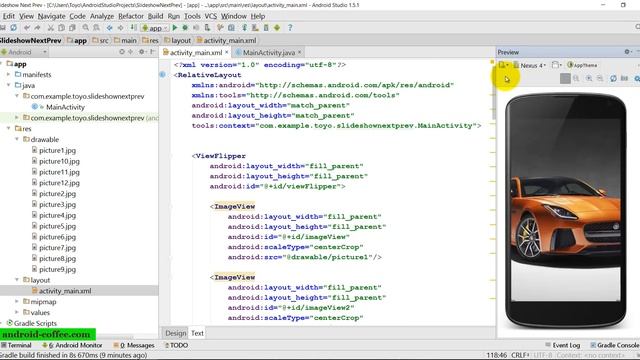Open the VCS menu
This screenshot has height=360, width=640.
pos(211,16)
